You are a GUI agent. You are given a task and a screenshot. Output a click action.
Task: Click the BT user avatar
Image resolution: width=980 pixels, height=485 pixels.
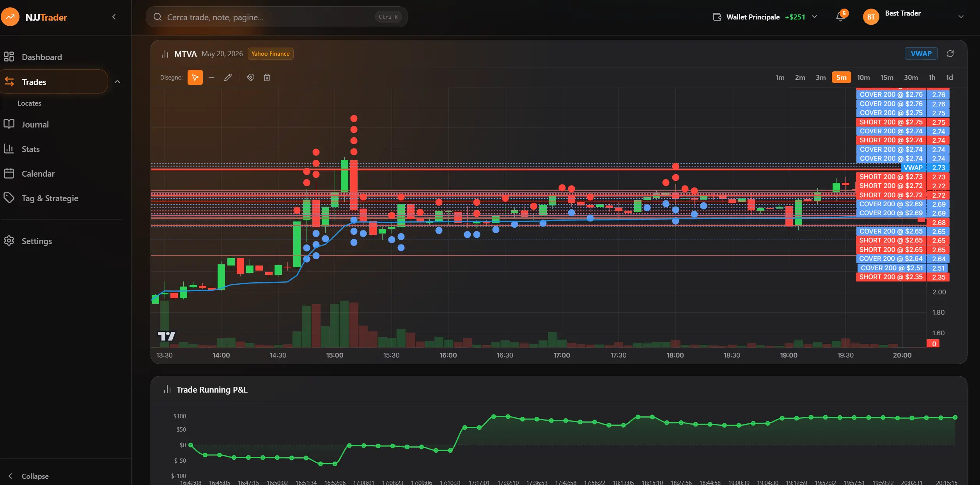pyautogui.click(x=871, y=17)
